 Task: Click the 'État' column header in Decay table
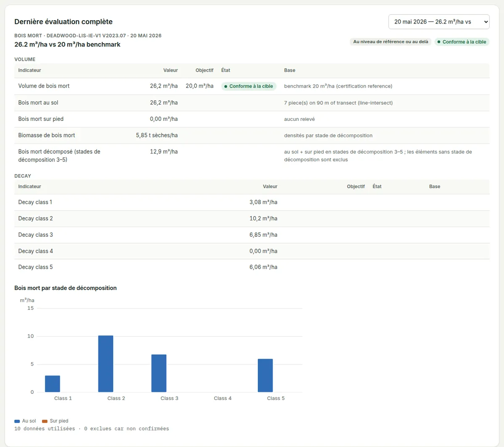click(x=377, y=187)
